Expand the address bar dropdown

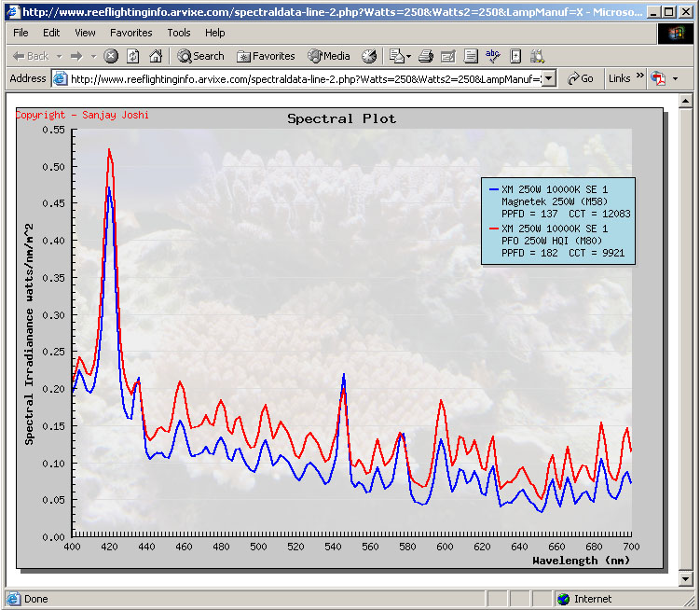[x=548, y=79]
